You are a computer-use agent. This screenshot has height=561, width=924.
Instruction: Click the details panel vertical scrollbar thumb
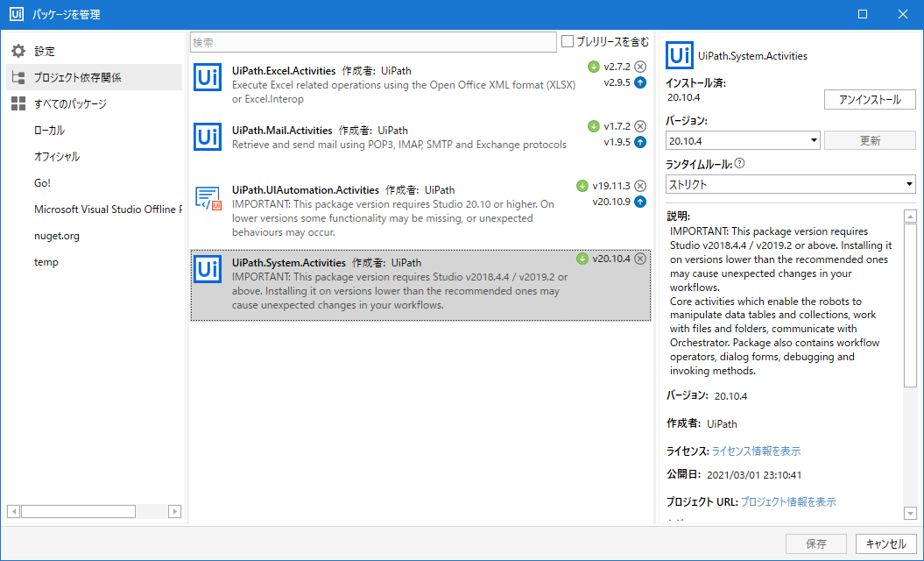click(910, 305)
